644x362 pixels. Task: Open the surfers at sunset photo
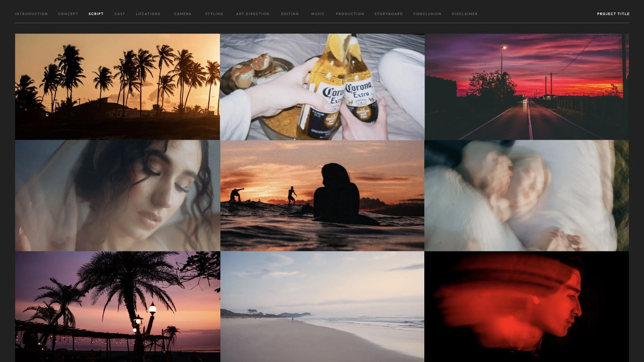coord(322,195)
